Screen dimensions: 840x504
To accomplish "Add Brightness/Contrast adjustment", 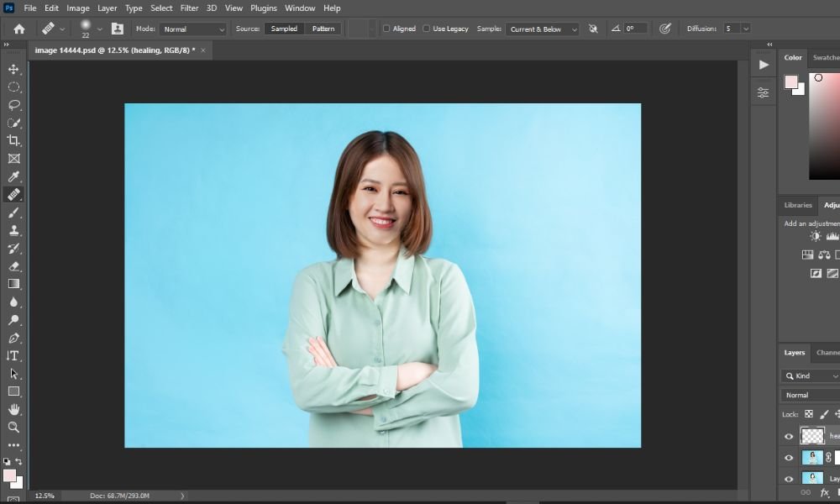I will click(x=816, y=236).
